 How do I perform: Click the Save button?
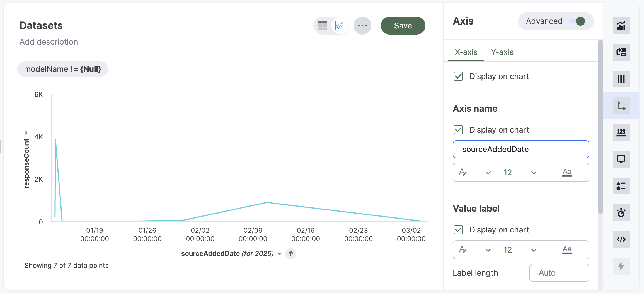pos(403,26)
